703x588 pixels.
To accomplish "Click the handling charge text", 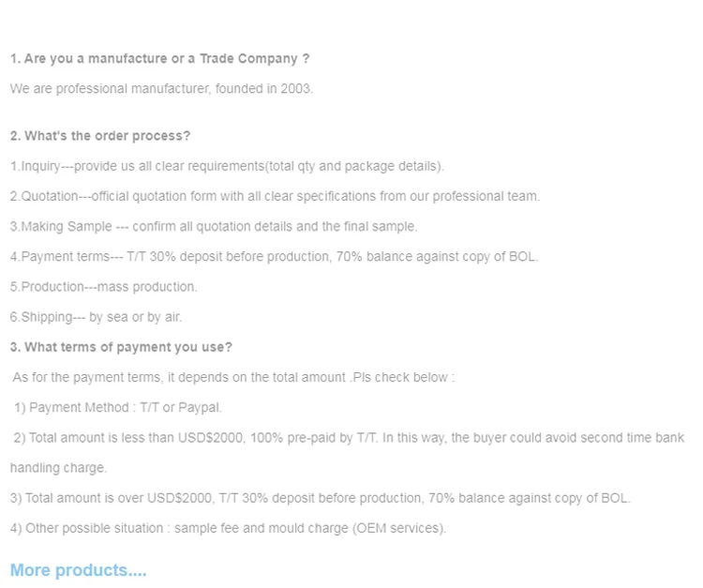I will pyautogui.click(x=58, y=468).
